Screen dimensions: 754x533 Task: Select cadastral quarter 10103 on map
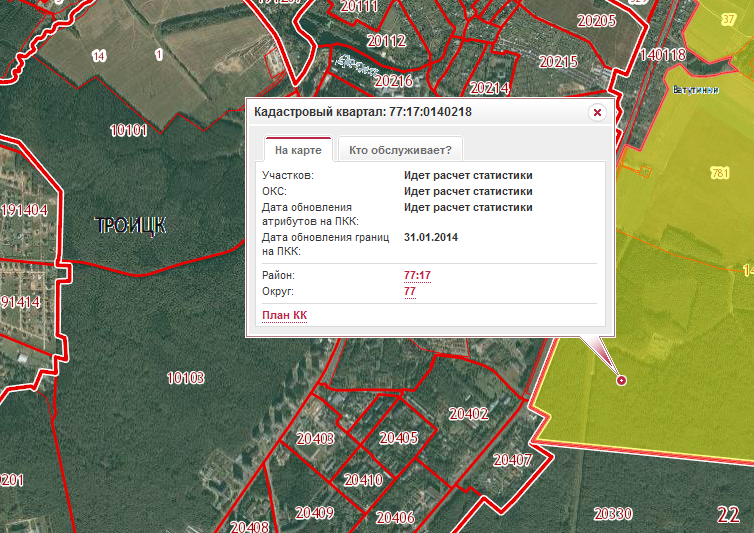point(186,378)
